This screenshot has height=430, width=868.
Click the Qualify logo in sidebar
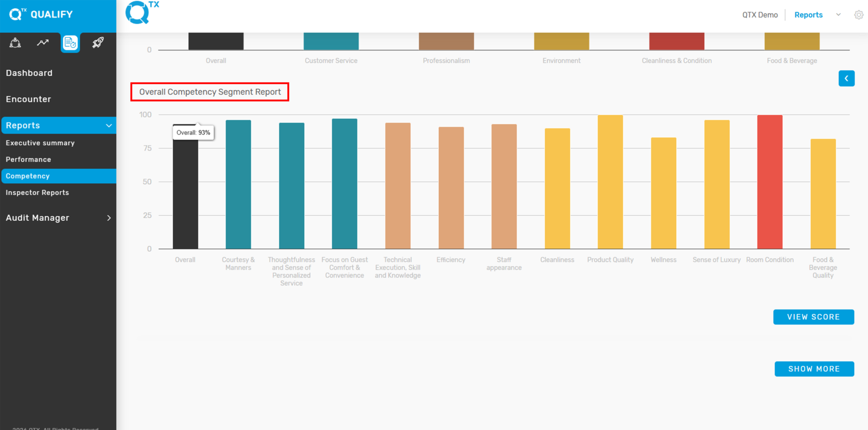click(x=41, y=14)
